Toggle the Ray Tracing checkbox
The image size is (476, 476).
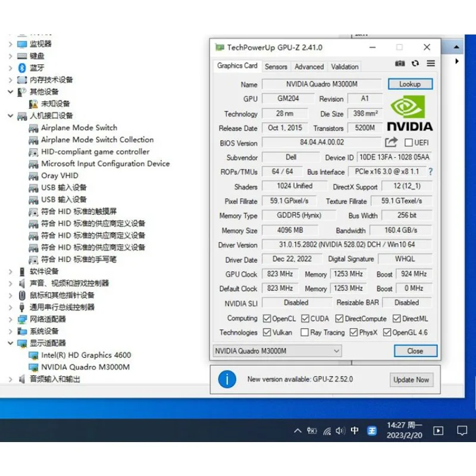[305, 333]
